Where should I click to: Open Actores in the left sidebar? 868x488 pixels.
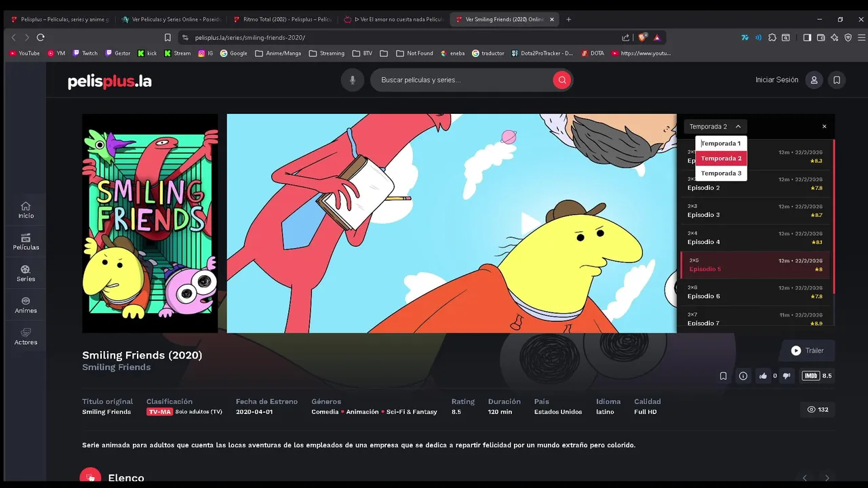26,338
